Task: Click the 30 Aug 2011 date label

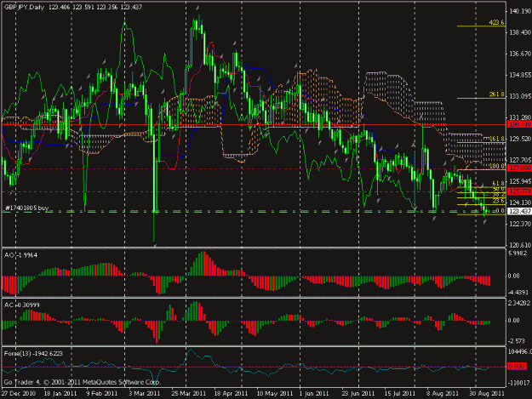Action: 487,394
